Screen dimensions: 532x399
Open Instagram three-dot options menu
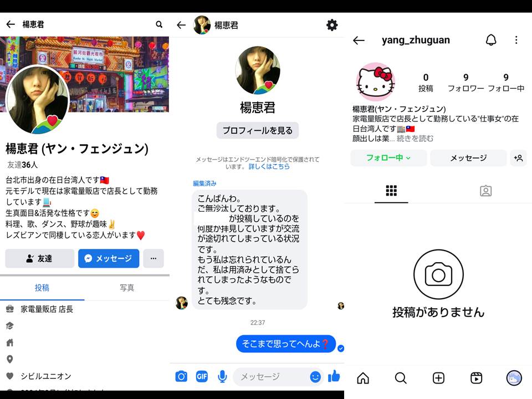click(516, 40)
